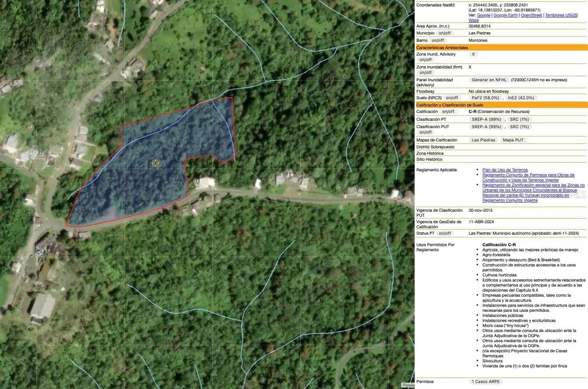Click the marker icon at the parcel center
The height and width of the screenshot is (389, 588).
(155, 163)
